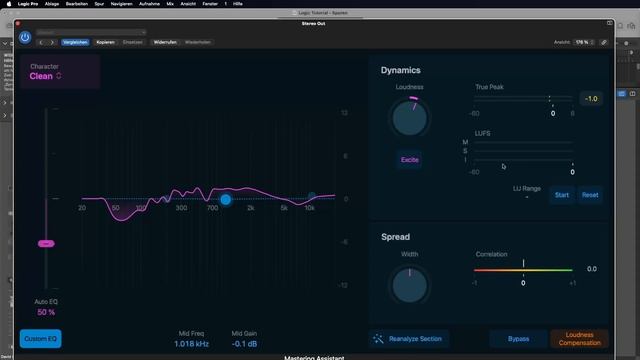This screenshot has height=360, width=640.
Task: Reset the LUFS measurement
Action: coord(590,195)
